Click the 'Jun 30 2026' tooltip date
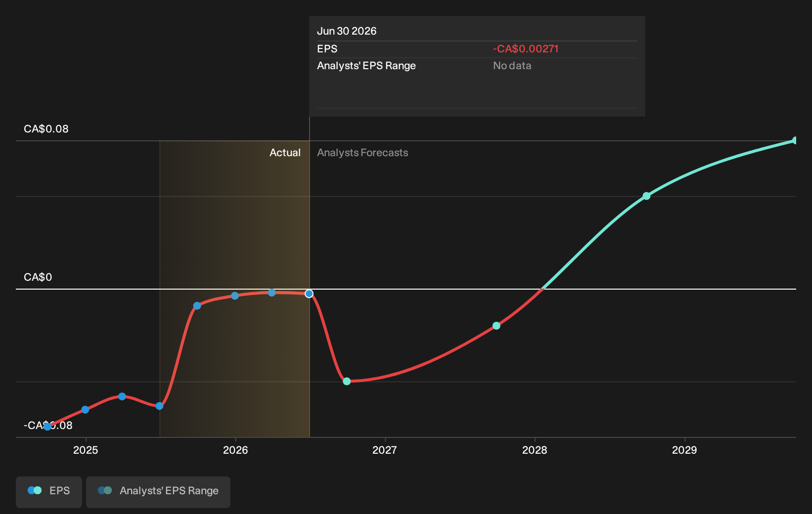Screen dimensions: 812x514 [x=347, y=31]
